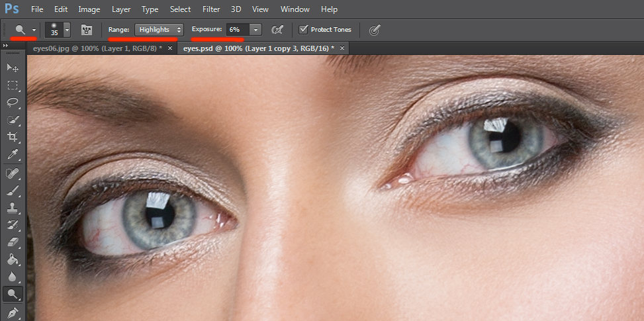Viewport: 644px width, 321px height.
Task: Toggle tablet pressure control for size
Action: (x=375, y=30)
